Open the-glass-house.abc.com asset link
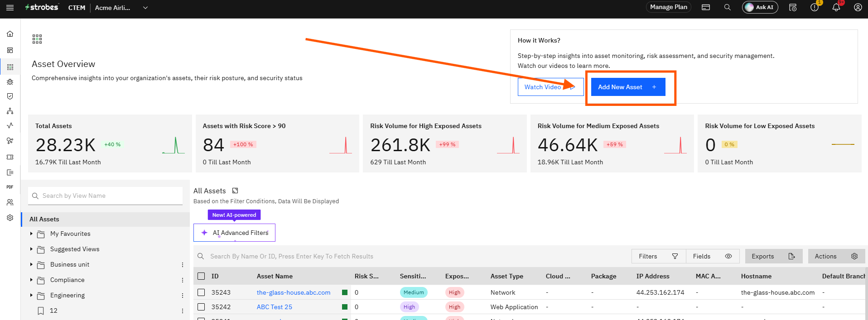The image size is (868, 320). 294,292
